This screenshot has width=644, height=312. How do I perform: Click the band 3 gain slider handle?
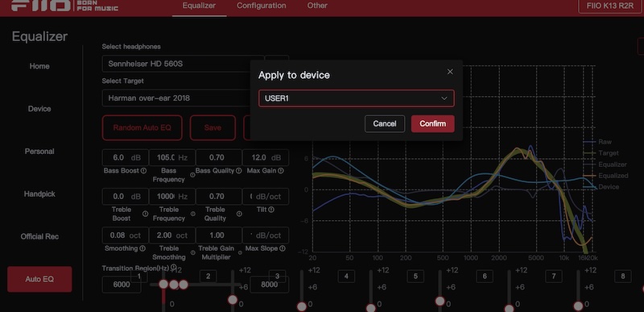click(302, 306)
